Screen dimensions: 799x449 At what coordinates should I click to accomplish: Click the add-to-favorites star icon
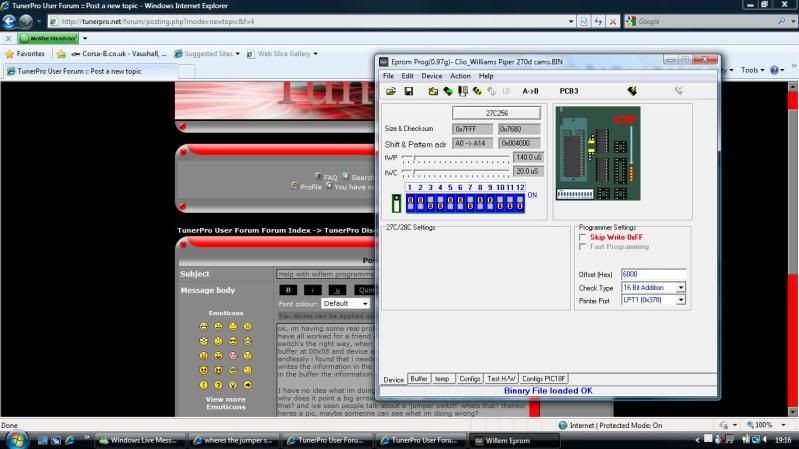pos(62,54)
